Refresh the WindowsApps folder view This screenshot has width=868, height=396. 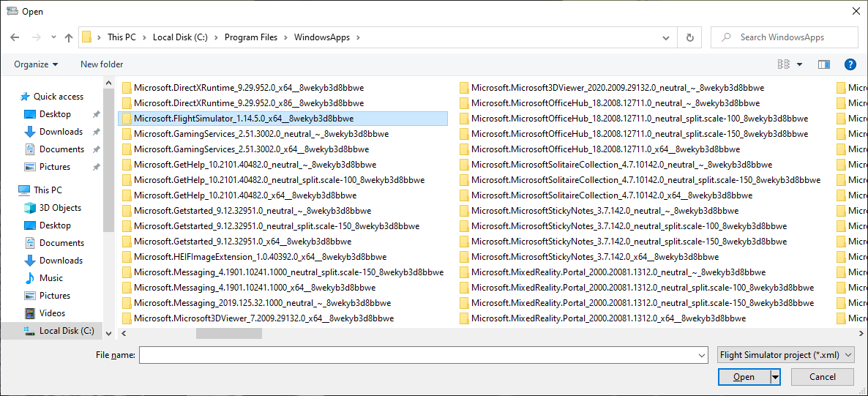point(689,37)
